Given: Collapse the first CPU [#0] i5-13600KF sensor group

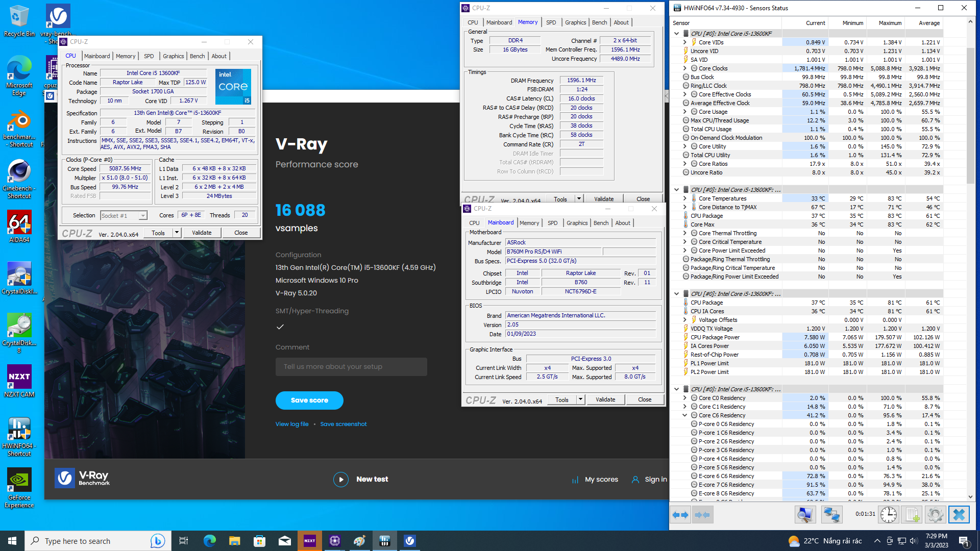Looking at the screenshot, I should pos(677,34).
